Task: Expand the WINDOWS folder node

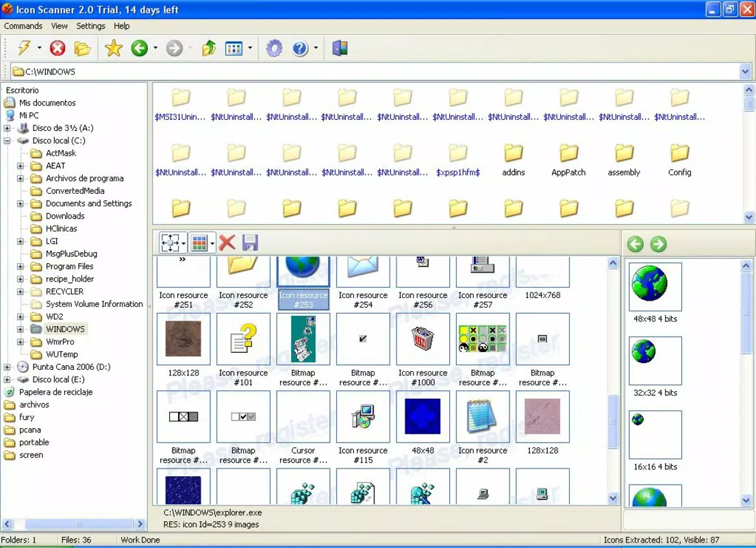Action: (21, 329)
